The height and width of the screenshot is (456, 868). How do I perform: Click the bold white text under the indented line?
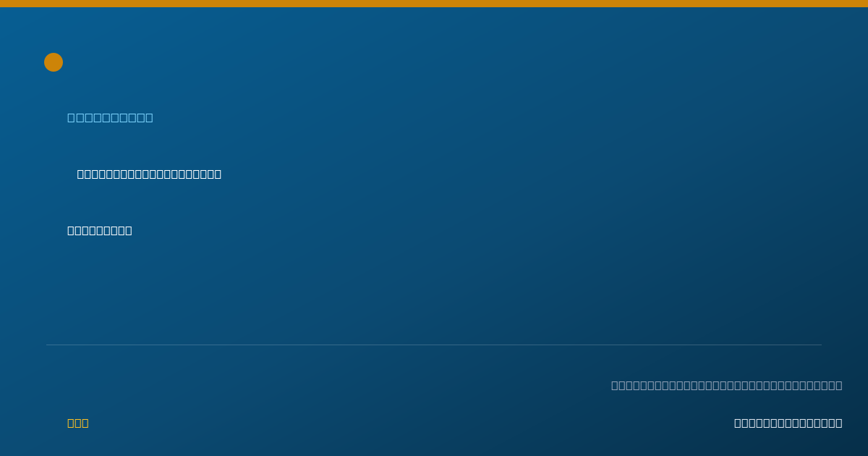pos(100,230)
